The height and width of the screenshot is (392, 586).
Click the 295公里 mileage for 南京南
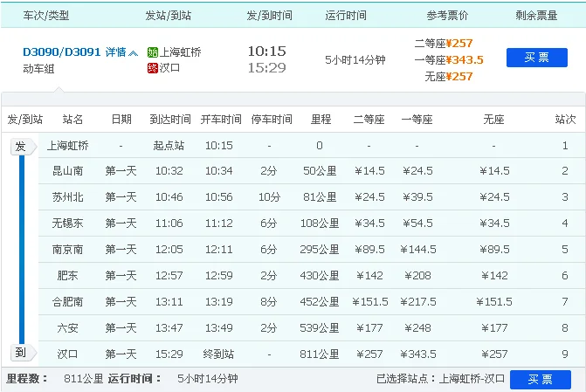click(x=320, y=249)
